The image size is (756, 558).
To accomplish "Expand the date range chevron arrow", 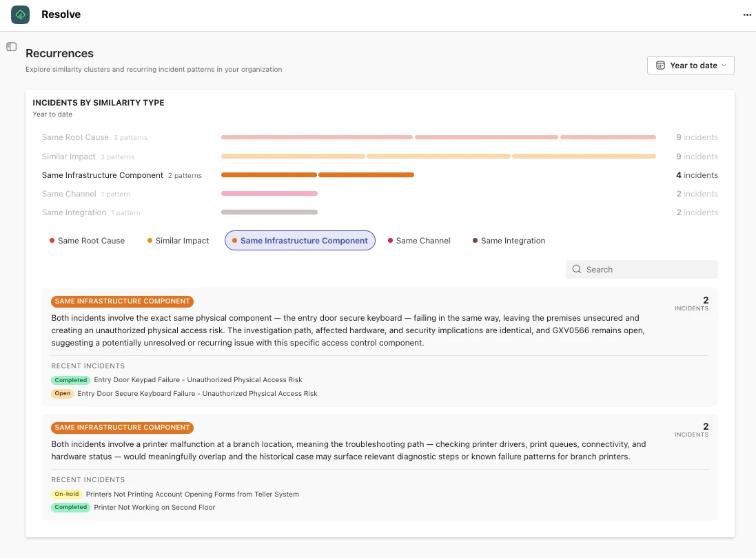I will 724,65.
